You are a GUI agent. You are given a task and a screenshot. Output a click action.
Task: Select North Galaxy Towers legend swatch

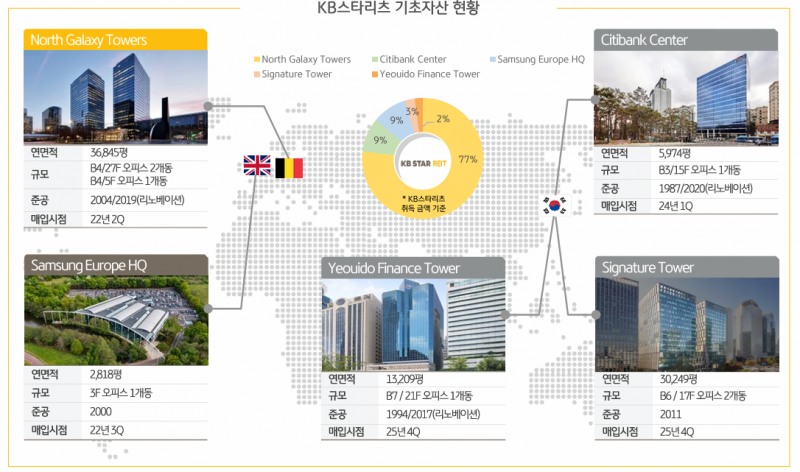pyautogui.click(x=257, y=60)
